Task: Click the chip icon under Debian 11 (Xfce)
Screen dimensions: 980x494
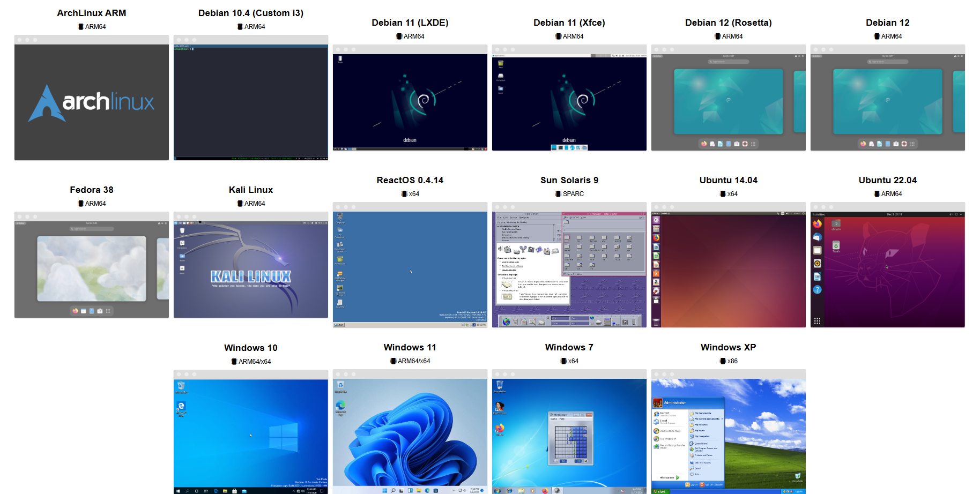Action: (558, 36)
